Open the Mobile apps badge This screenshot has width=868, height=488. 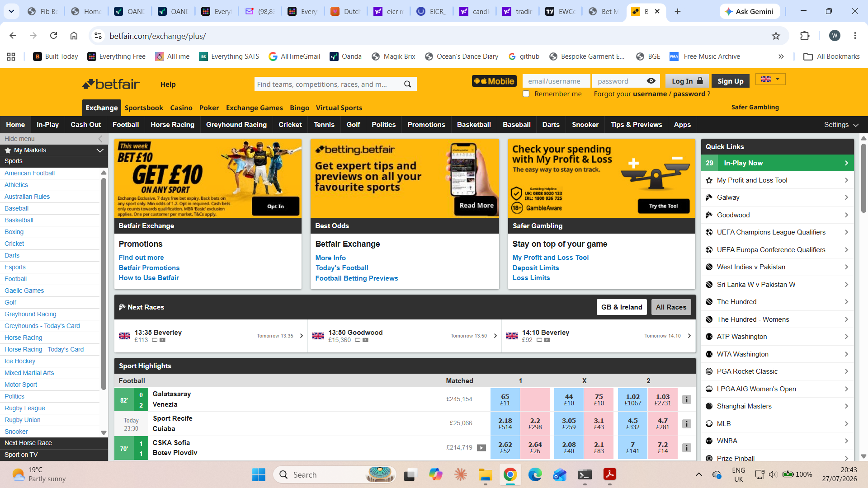click(x=494, y=81)
